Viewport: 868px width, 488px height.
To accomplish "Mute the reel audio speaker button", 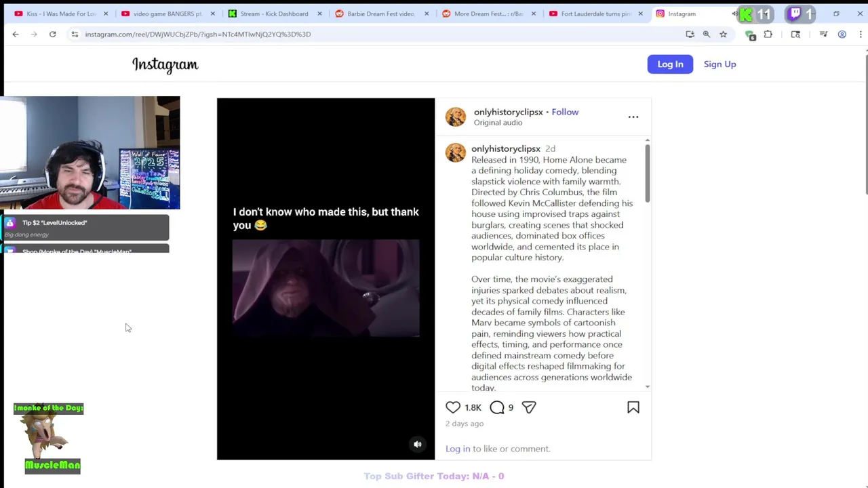I will click(x=418, y=445).
